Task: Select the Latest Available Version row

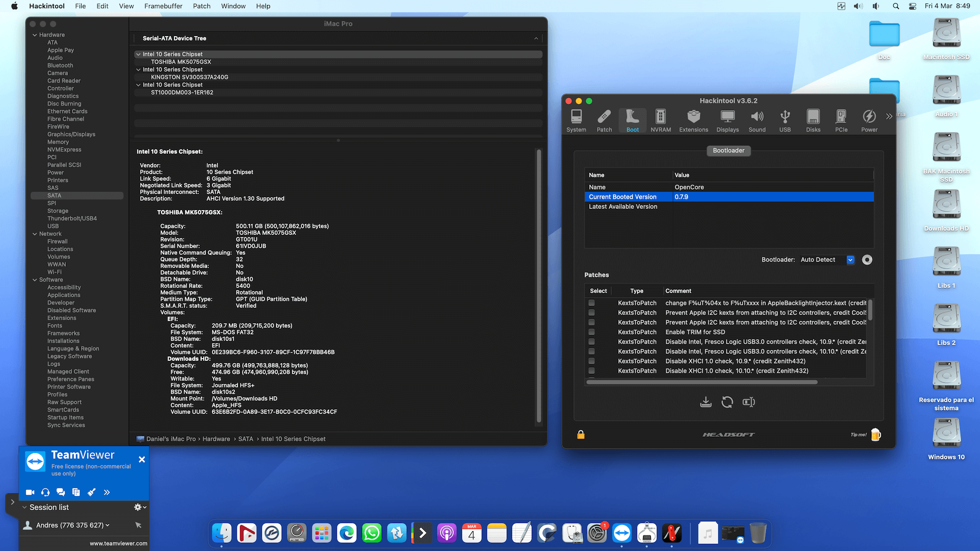Action: click(x=729, y=207)
